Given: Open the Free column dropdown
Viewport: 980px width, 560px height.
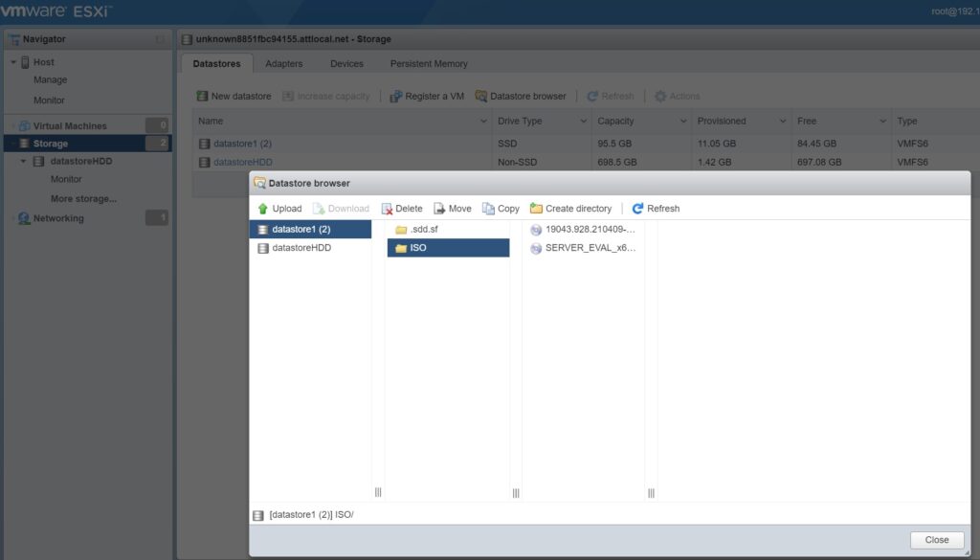Looking at the screenshot, I should point(882,122).
